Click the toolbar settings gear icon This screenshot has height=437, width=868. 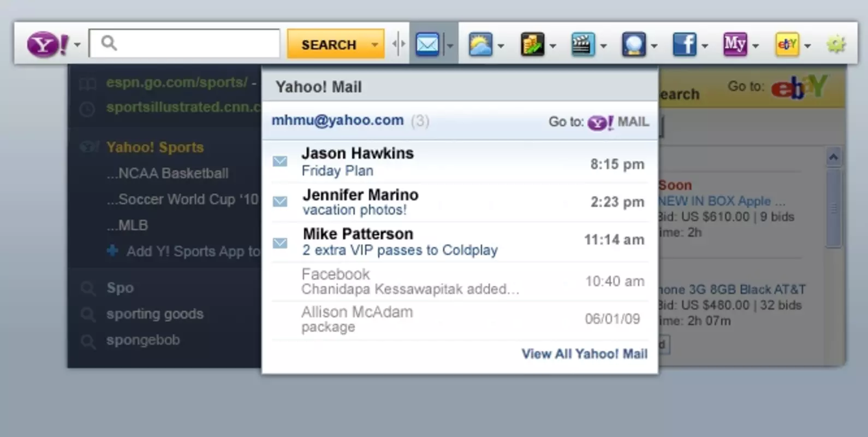click(x=836, y=44)
